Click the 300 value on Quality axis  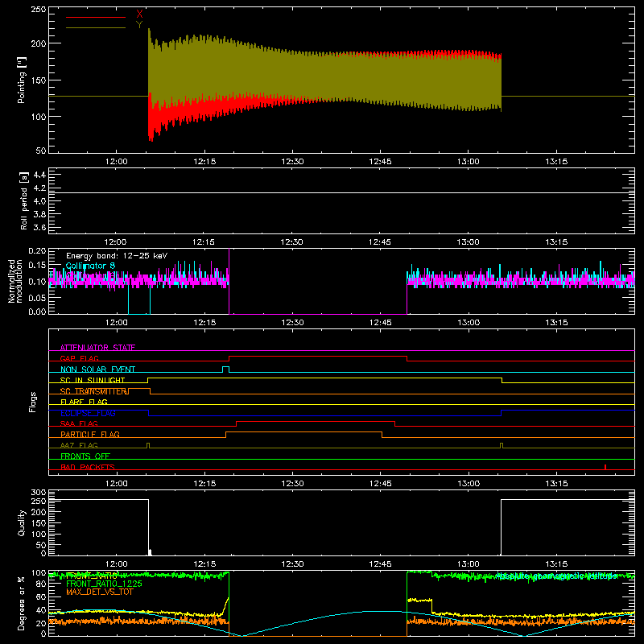(x=39, y=493)
